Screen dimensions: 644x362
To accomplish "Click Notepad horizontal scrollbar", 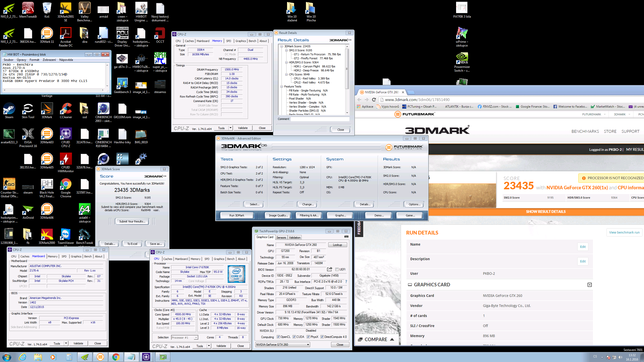I will tap(53, 90).
